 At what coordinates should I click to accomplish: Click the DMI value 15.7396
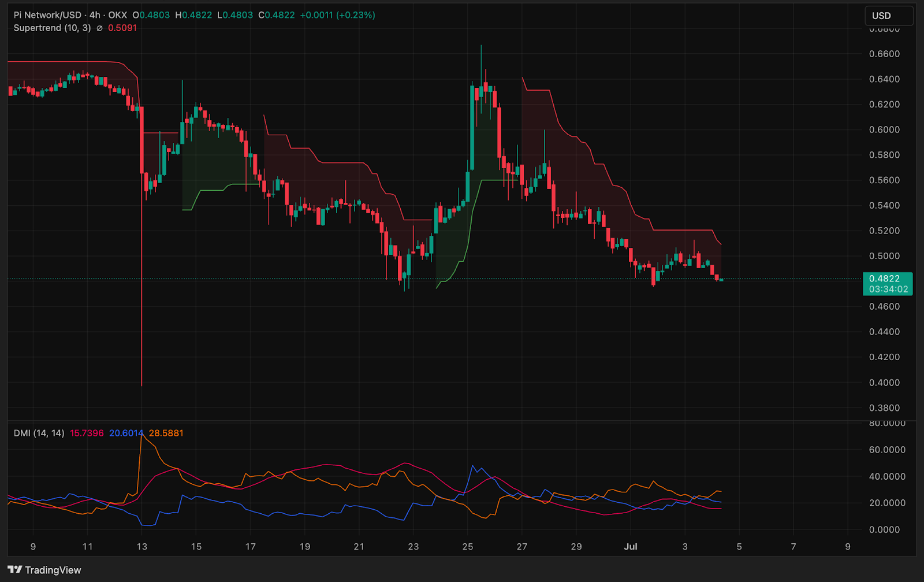coord(87,433)
